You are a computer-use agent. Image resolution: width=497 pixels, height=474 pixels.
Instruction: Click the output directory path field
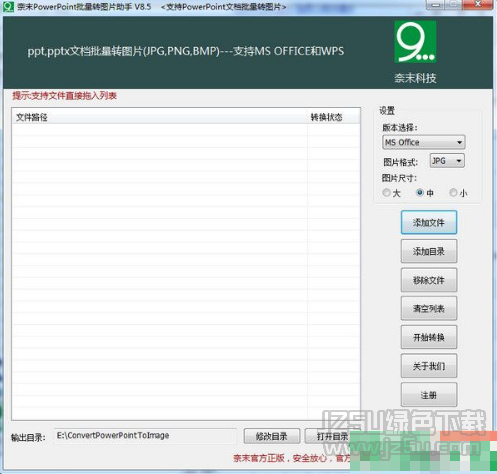pyautogui.click(x=145, y=436)
